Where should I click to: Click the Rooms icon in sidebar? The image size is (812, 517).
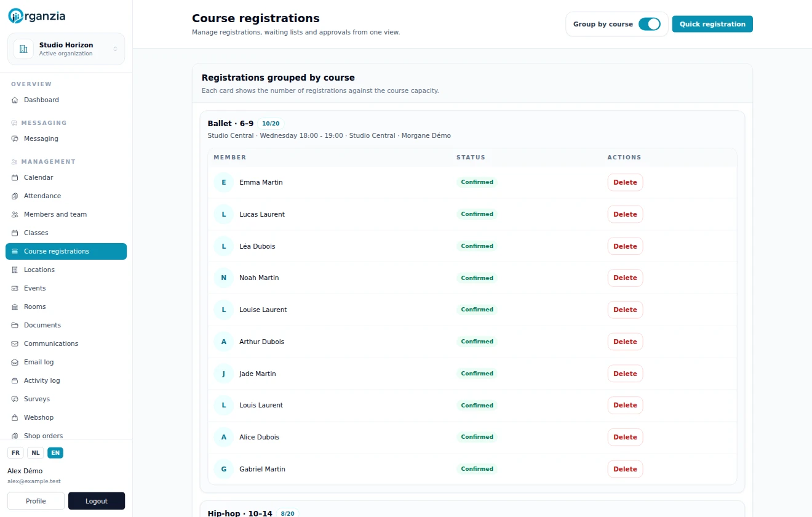[x=15, y=307]
